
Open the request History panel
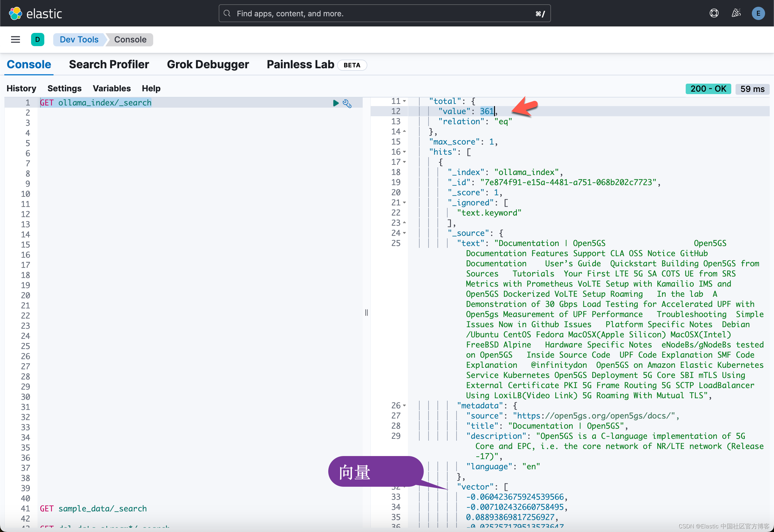pos(21,88)
